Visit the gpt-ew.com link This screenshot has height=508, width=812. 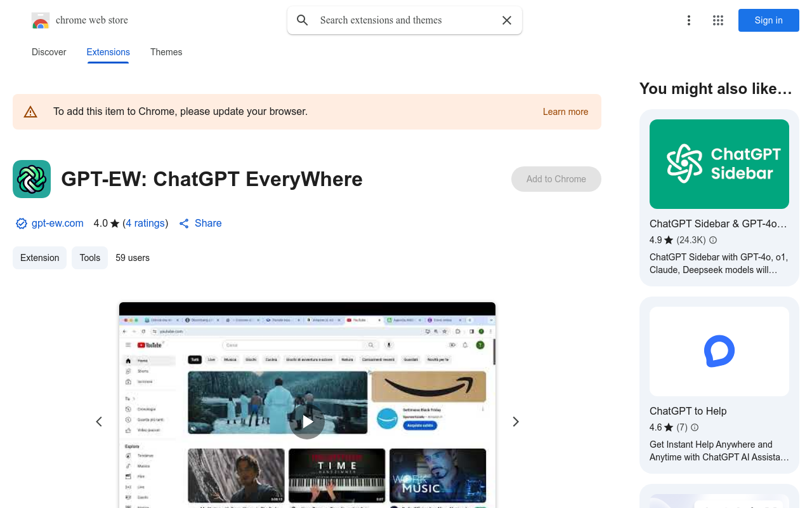[x=58, y=224]
